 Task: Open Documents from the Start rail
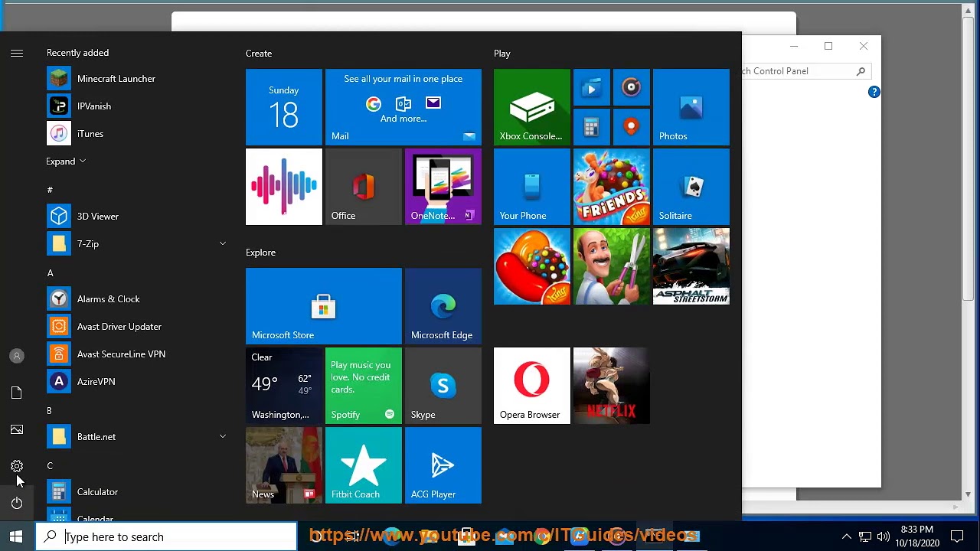coord(17,393)
